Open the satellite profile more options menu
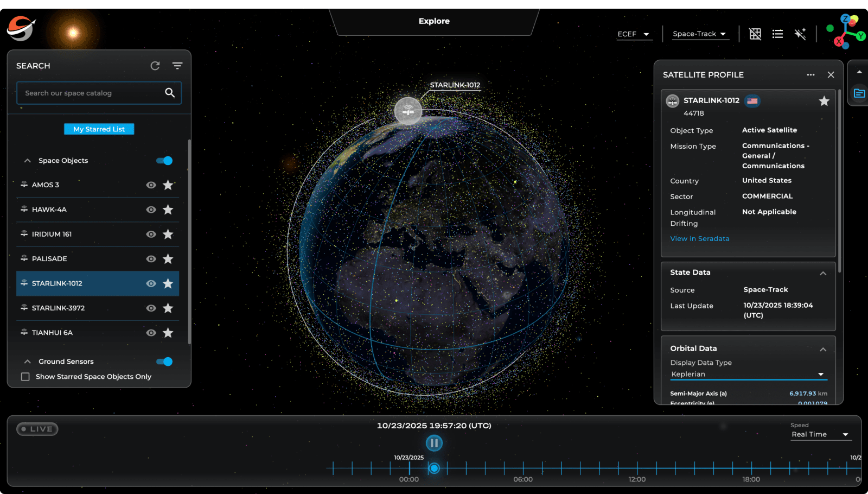This screenshot has height=494, width=868. tap(810, 75)
